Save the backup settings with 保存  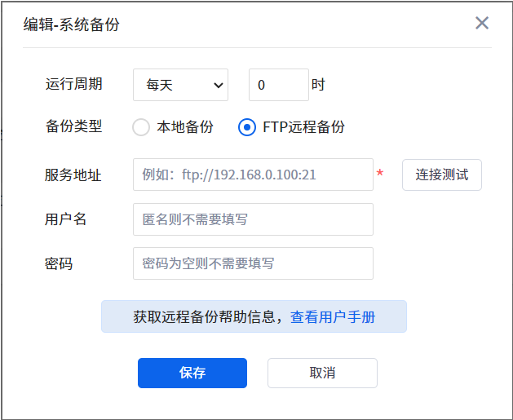pos(192,373)
